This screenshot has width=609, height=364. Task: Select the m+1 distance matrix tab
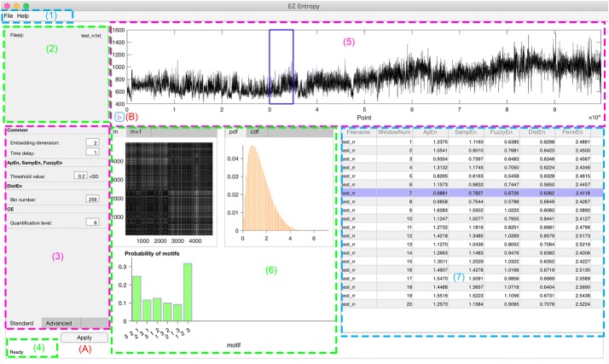point(136,132)
